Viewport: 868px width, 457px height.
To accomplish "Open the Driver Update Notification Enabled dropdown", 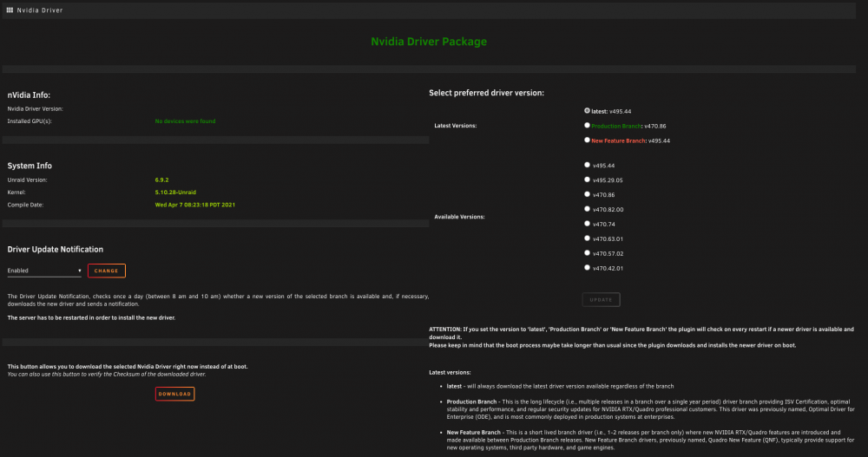I will point(44,271).
